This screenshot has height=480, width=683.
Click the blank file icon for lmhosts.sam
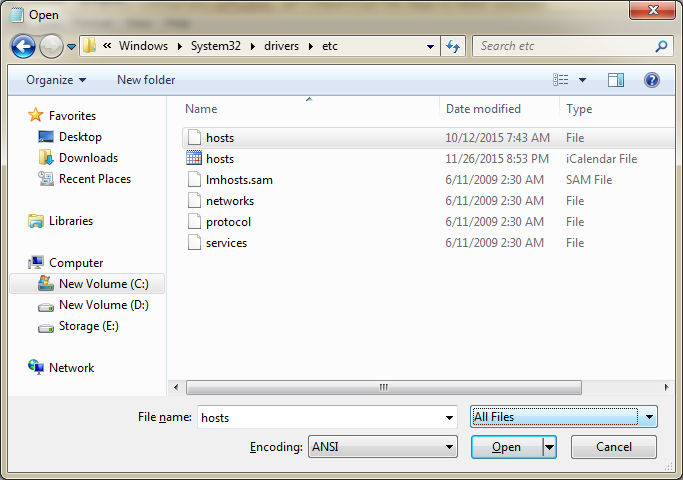(194, 179)
